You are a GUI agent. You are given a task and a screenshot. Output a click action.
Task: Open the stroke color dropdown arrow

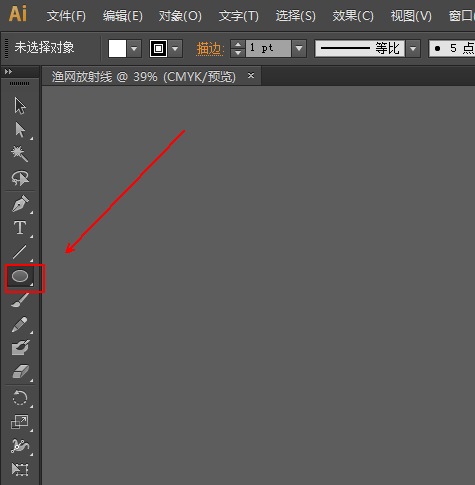175,49
